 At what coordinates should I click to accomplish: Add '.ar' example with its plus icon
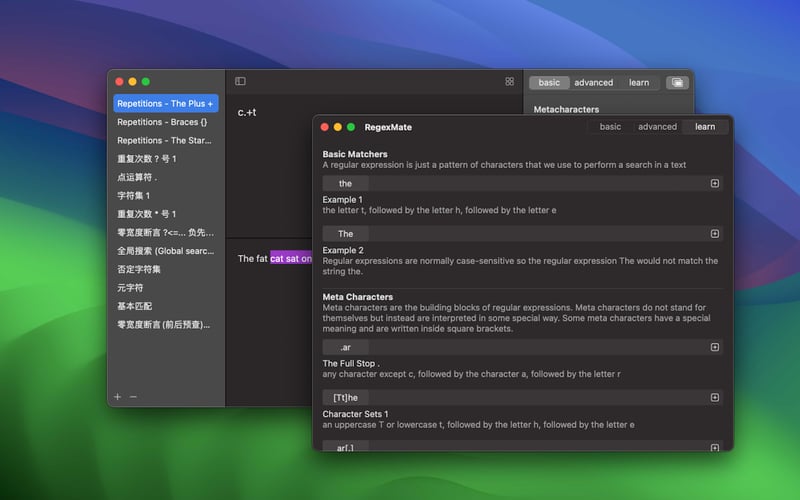click(714, 347)
